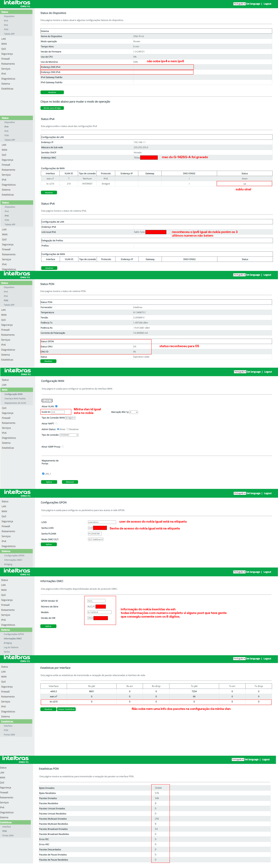Open QoS in Configuração WAN page sidebar
278x868 pixels.
click(4, 408)
